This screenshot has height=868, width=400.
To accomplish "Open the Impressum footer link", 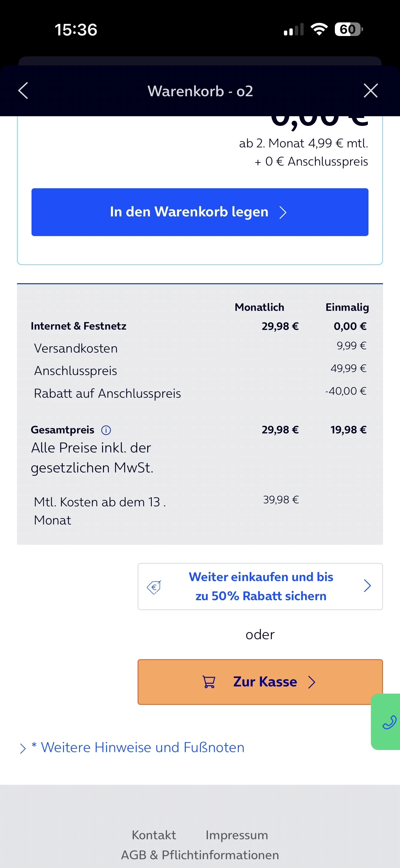I will coord(237,835).
